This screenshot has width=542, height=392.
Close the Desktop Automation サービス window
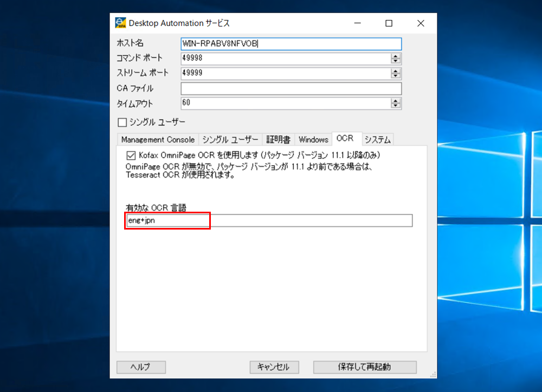[x=421, y=23]
